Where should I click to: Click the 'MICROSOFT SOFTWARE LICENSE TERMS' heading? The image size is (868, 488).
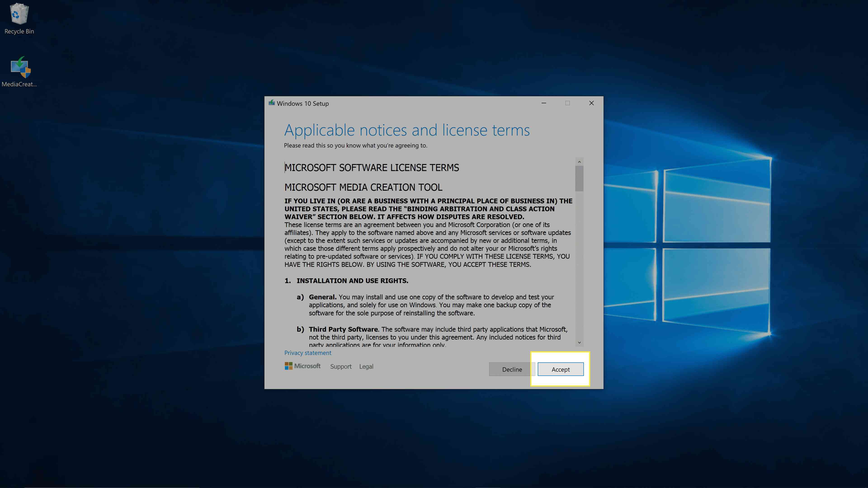tap(372, 168)
